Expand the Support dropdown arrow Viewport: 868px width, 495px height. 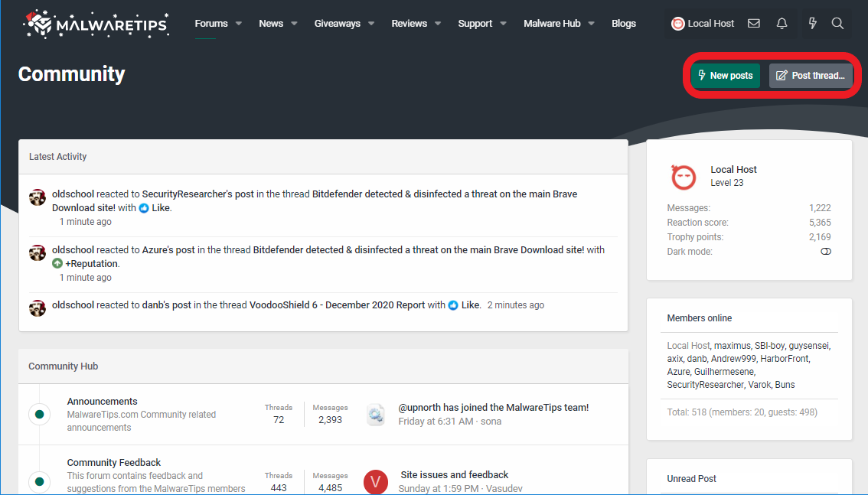pyautogui.click(x=503, y=24)
